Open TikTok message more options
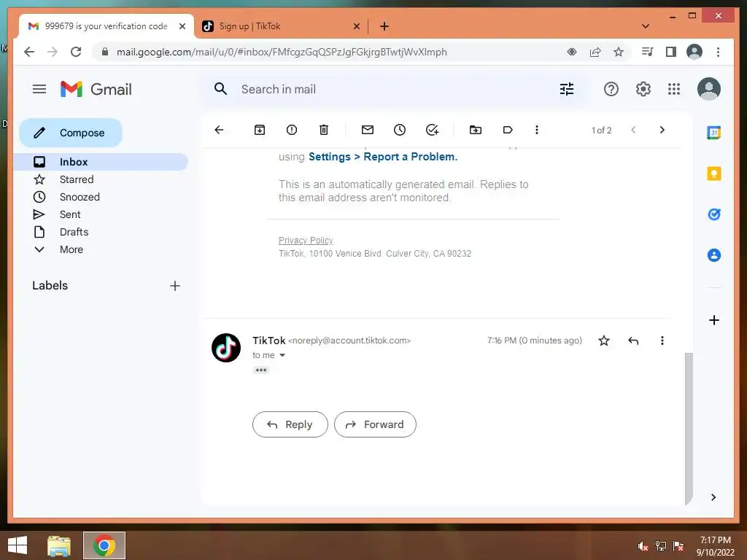This screenshot has width=747, height=560. [x=662, y=341]
